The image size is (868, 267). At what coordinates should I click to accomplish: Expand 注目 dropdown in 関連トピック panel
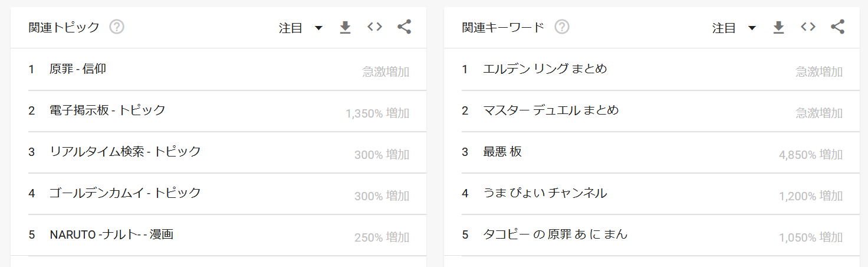(301, 28)
